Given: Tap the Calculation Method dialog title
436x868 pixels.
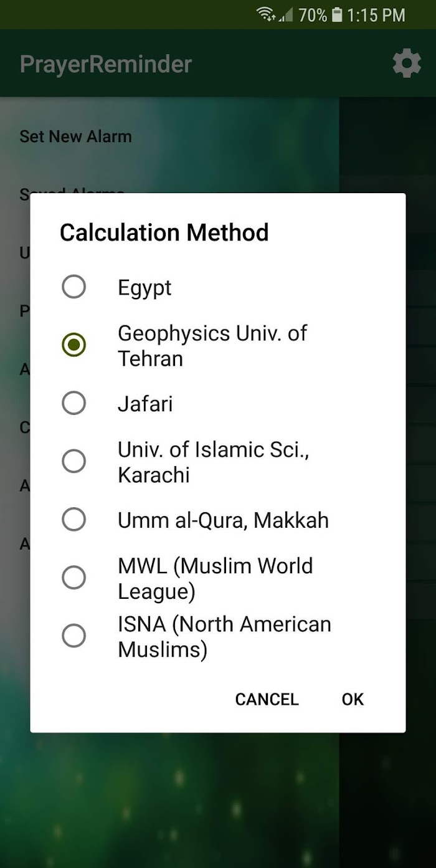Looking at the screenshot, I should [164, 232].
